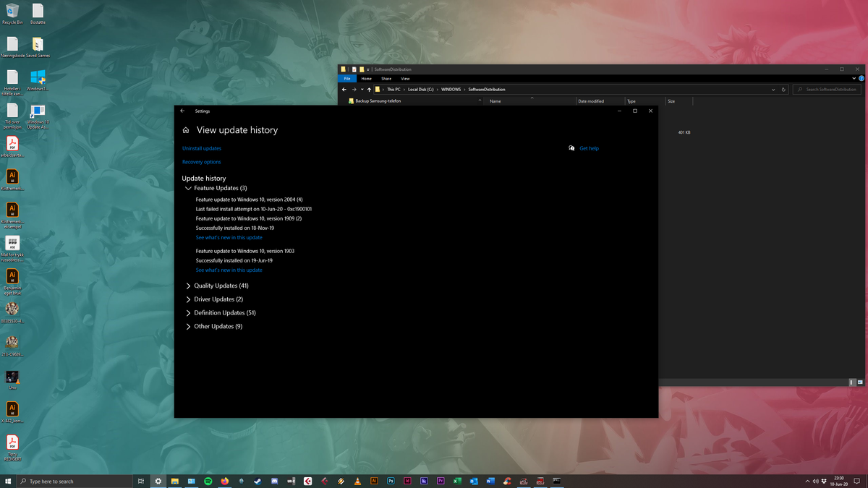This screenshot has width=868, height=488.
Task: Switch Explorer to large icons view button
Action: [860, 382]
